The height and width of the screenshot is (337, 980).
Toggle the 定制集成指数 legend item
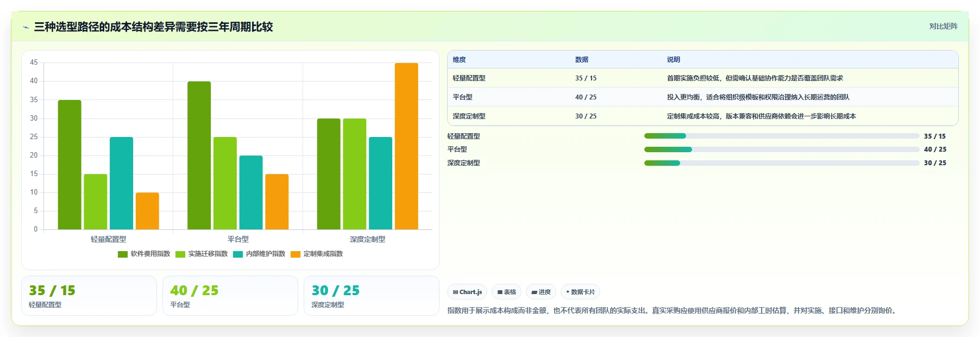[317, 254]
